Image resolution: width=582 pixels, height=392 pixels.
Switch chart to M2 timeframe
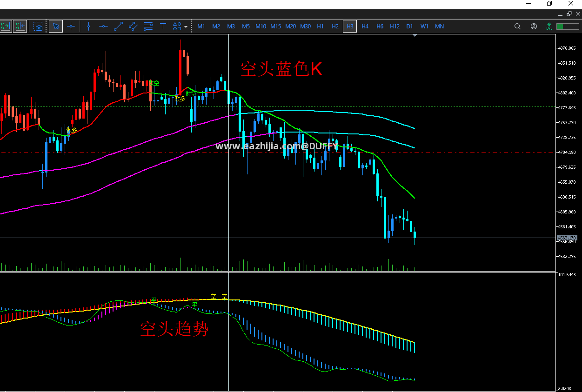216,27
